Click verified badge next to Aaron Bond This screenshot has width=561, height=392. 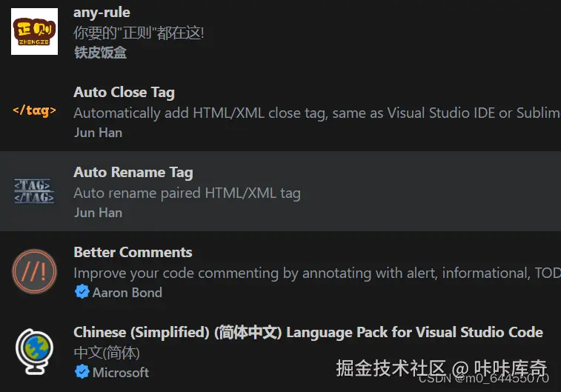pyautogui.click(x=82, y=292)
